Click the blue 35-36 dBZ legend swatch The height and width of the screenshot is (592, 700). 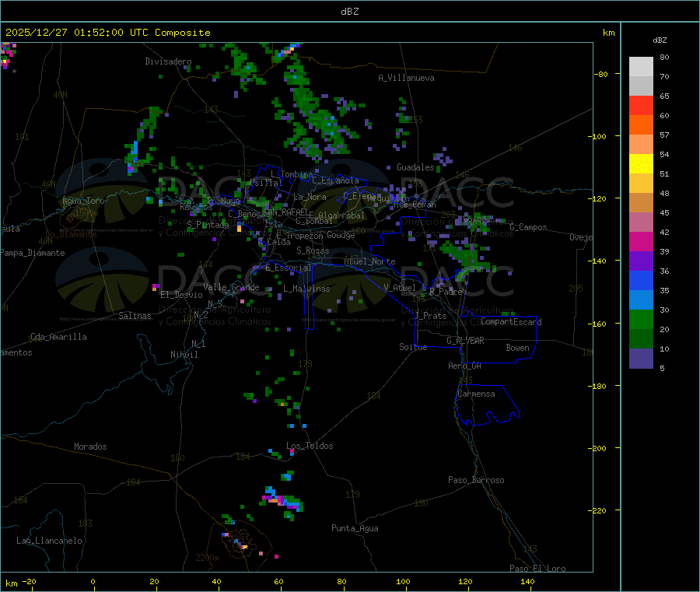[641, 280]
